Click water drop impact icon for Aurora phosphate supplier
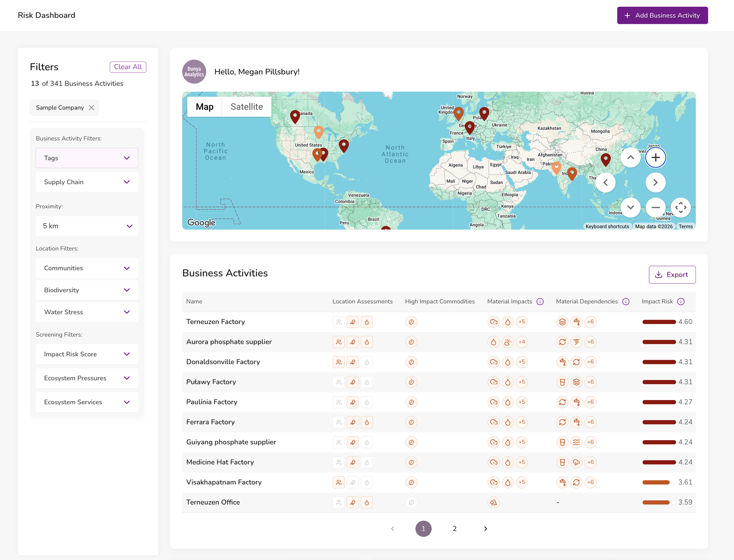The width and height of the screenshot is (734, 560). coord(494,342)
